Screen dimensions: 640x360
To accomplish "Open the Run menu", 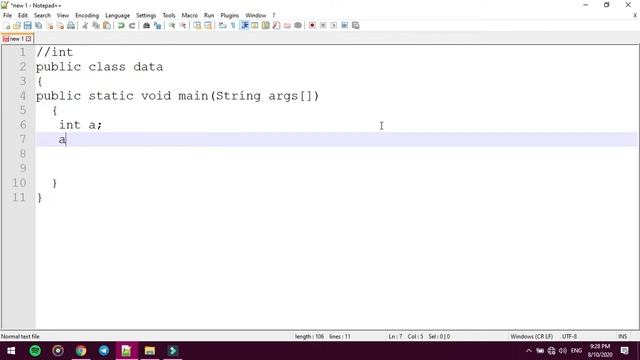I will pyautogui.click(x=209, y=16).
